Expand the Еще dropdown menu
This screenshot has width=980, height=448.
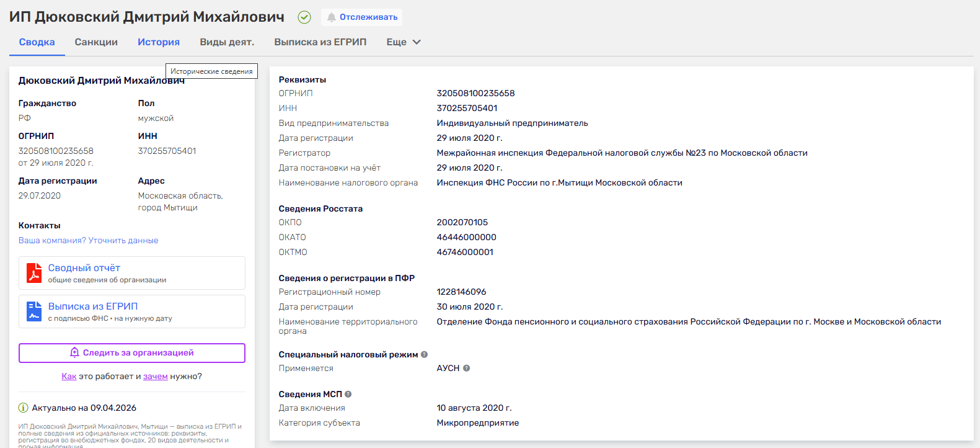404,42
